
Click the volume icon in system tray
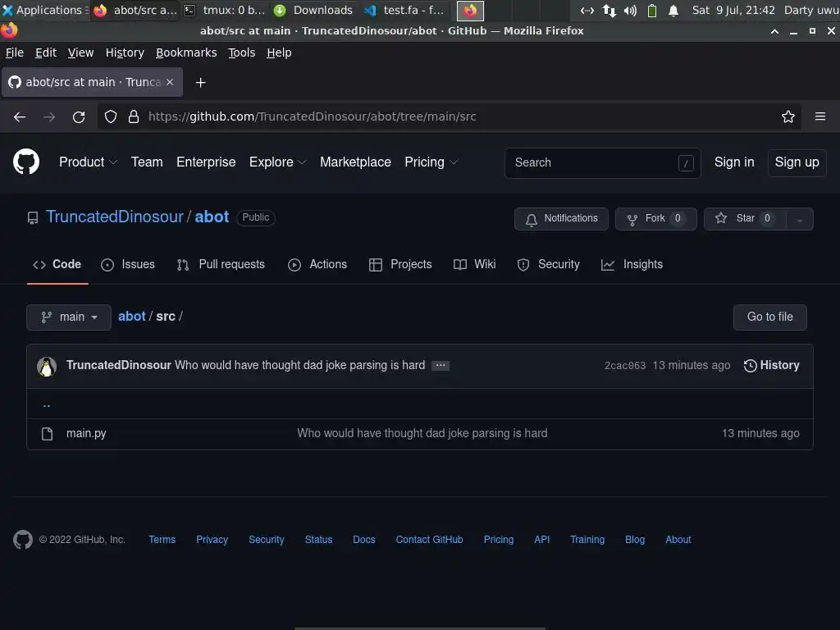pyautogui.click(x=631, y=10)
